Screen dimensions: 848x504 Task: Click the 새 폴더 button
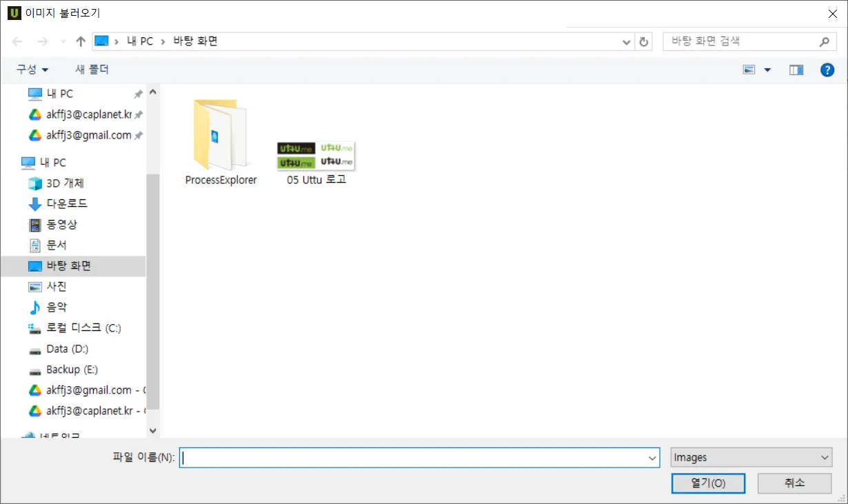[x=92, y=70]
